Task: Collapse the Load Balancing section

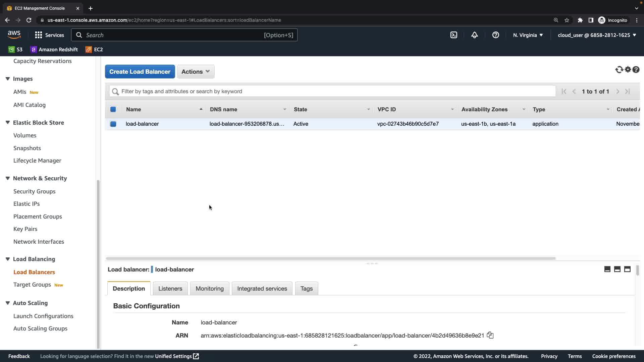Action: click(8, 259)
